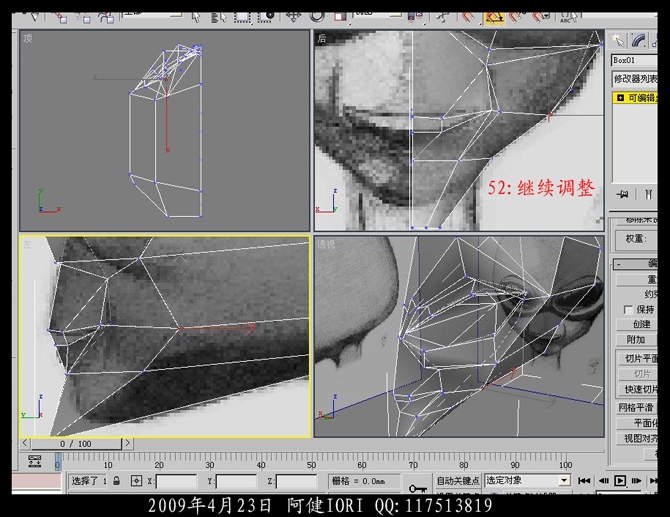Click Use Pivot Point Center icon
This screenshot has height=517, width=670.
[415, 17]
